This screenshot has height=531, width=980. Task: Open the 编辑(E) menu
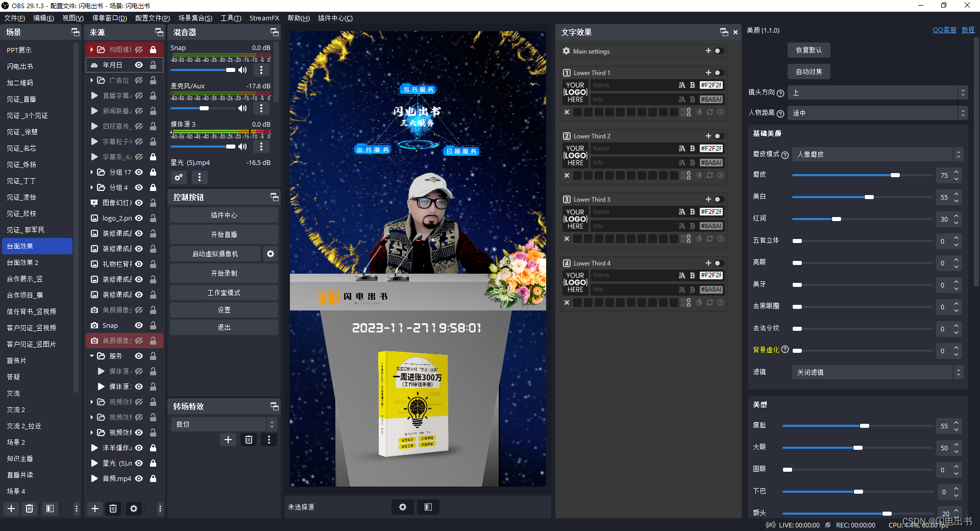click(43, 18)
